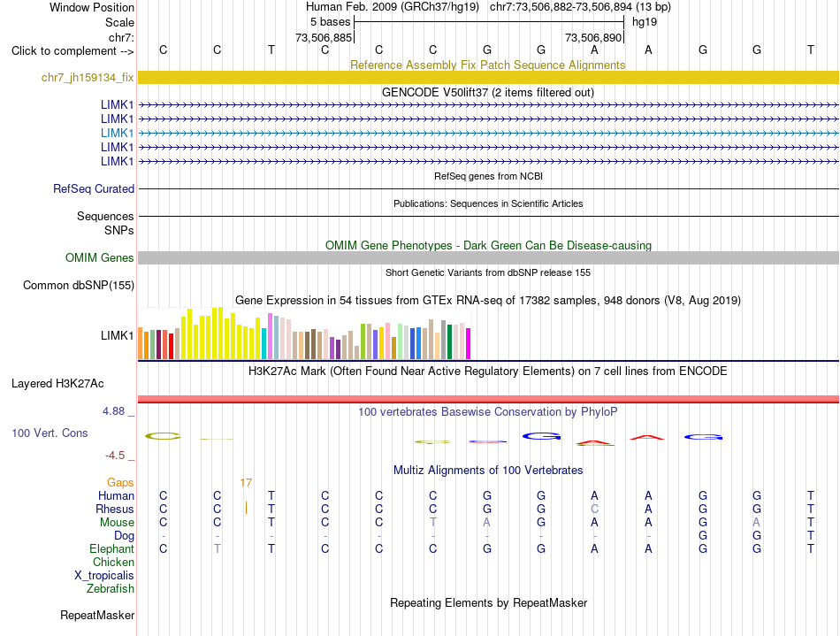
Task: Click the Elephant species row label
Action: click(111, 549)
